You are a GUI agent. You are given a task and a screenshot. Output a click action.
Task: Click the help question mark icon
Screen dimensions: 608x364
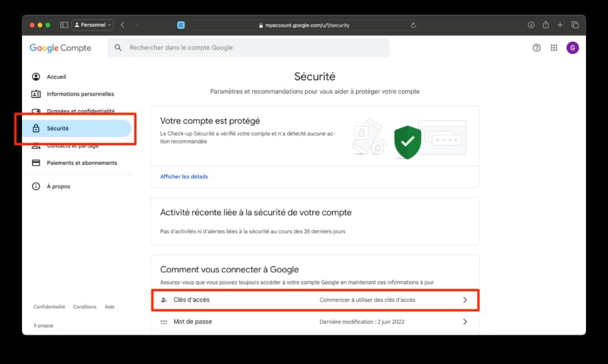click(537, 48)
